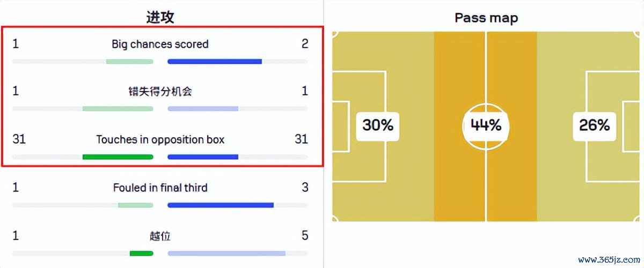Click the Fouled in final third label

[x=160, y=188]
